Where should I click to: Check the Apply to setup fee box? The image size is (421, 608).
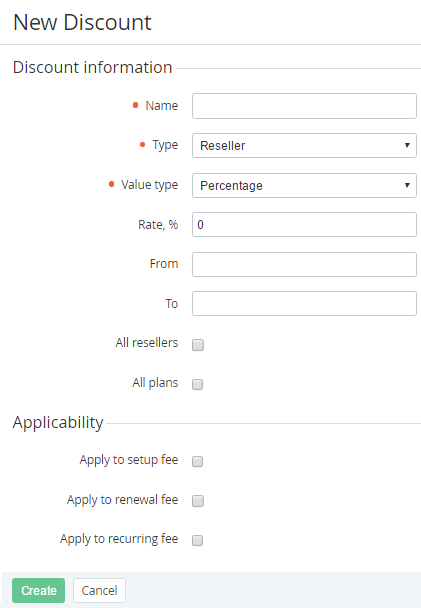pyautogui.click(x=198, y=461)
